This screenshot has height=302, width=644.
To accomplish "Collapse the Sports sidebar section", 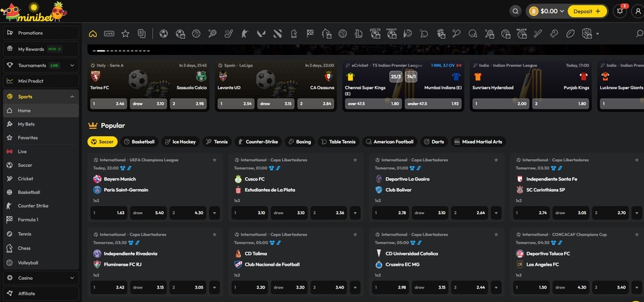I will (72, 97).
